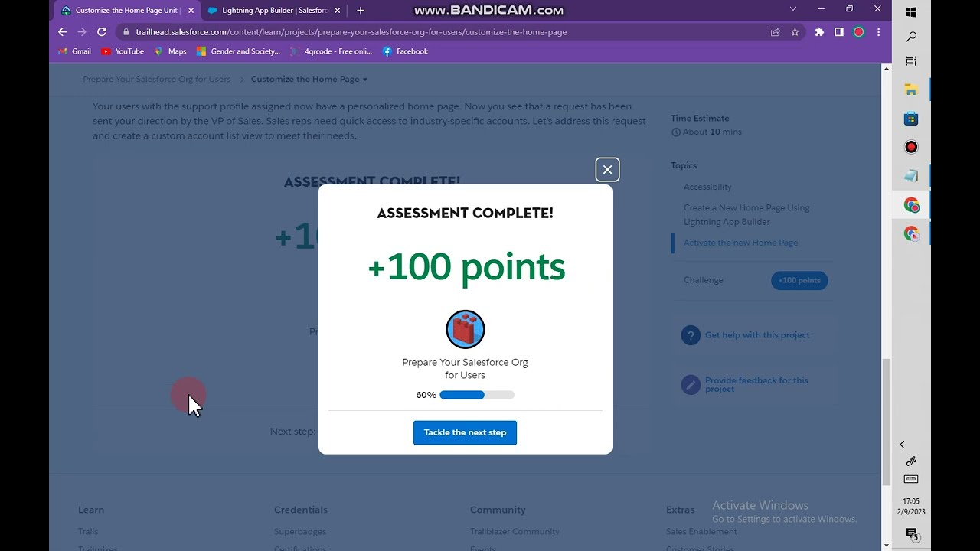Expand Customize the Home Page dropdown
This screenshot has width=980, height=551.
click(x=309, y=80)
